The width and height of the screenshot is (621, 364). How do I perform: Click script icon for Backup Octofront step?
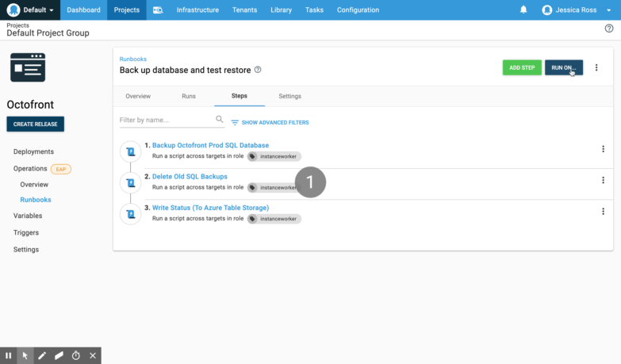coord(131,151)
